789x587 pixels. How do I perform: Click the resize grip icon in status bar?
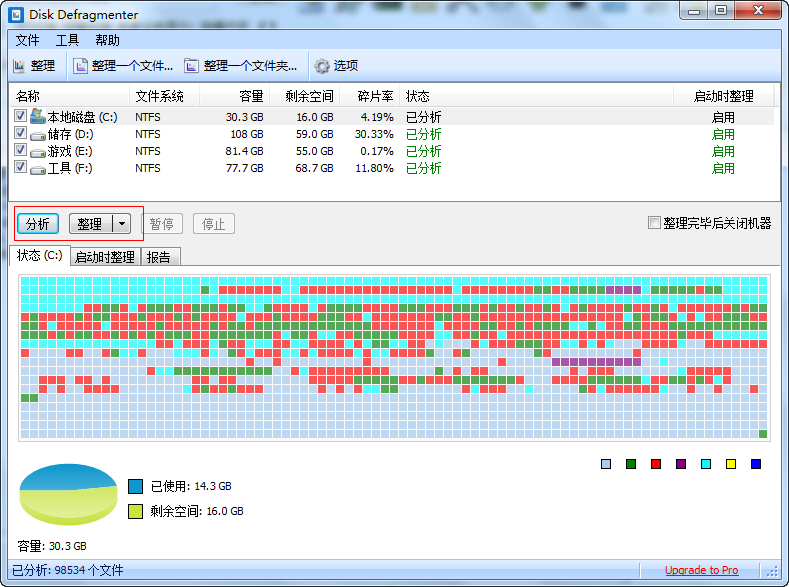(x=772, y=571)
